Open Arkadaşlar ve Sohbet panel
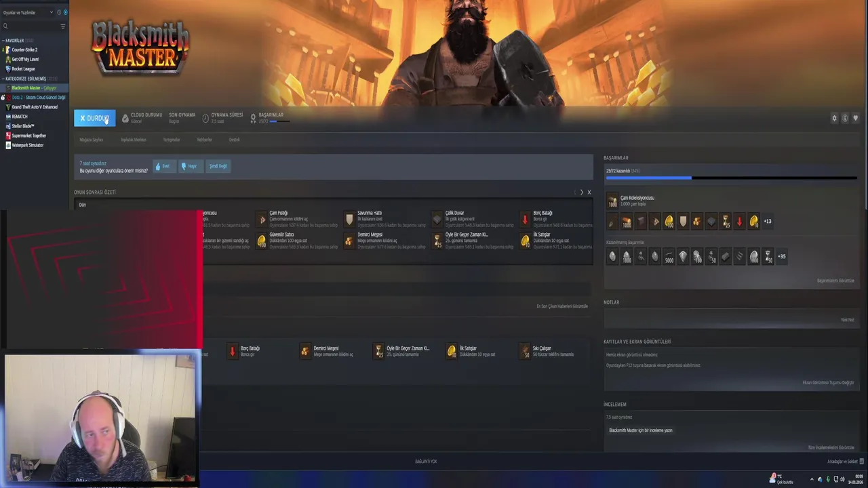The image size is (868, 488). point(846,462)
